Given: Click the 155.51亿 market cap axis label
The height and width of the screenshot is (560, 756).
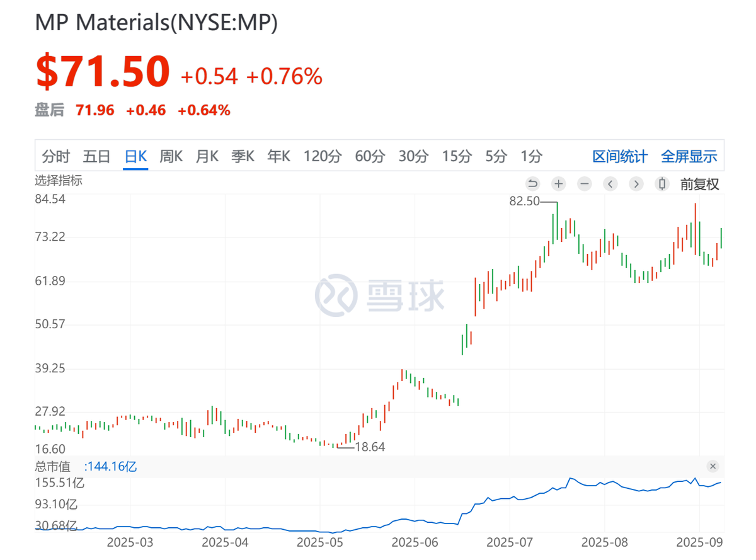Looking at the screenshot, I should [60, 484].
